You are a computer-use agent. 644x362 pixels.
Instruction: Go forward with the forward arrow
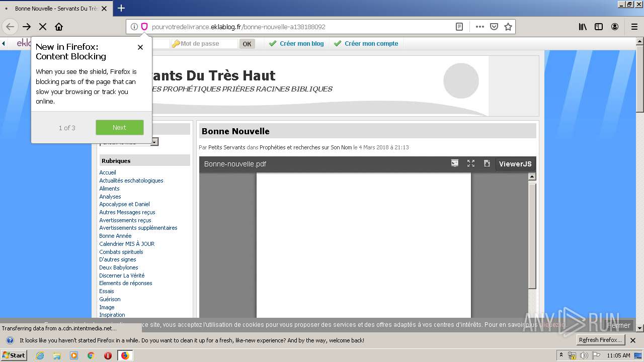coord(27,27)
